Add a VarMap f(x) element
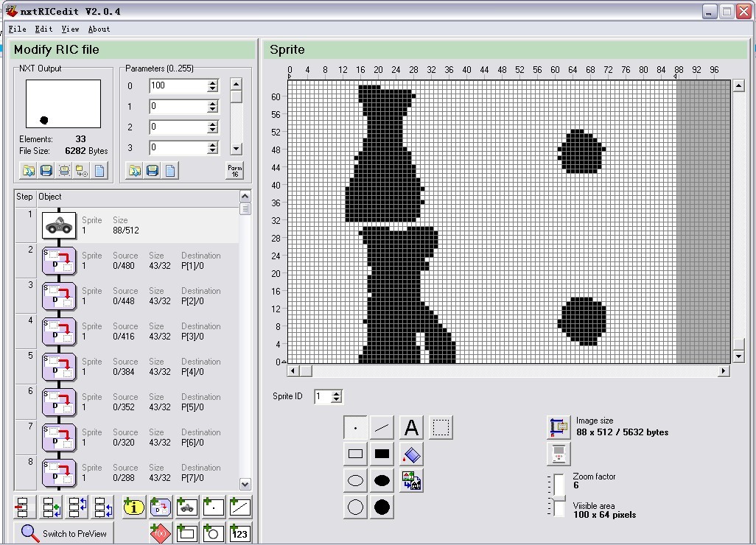756x545 pixels. (160, 533)
